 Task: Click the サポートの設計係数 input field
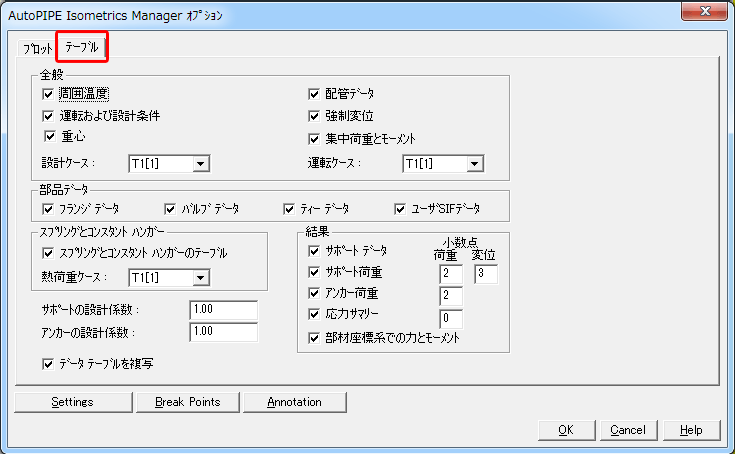224,310
